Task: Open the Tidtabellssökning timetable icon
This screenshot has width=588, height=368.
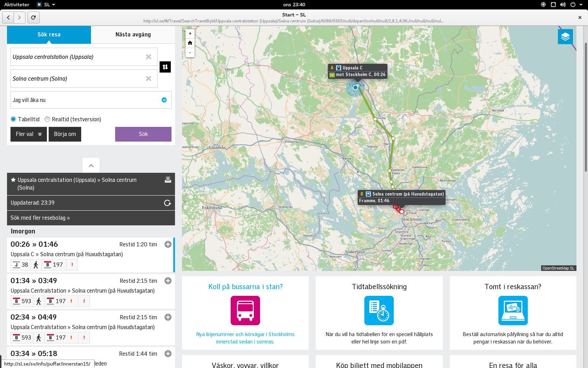Action: (x=379, y=311)
